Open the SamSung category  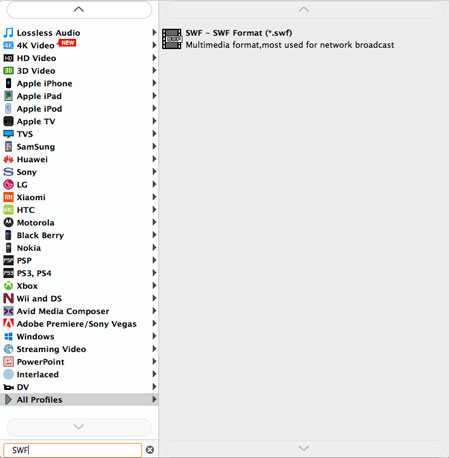click(x=79, y=147)
